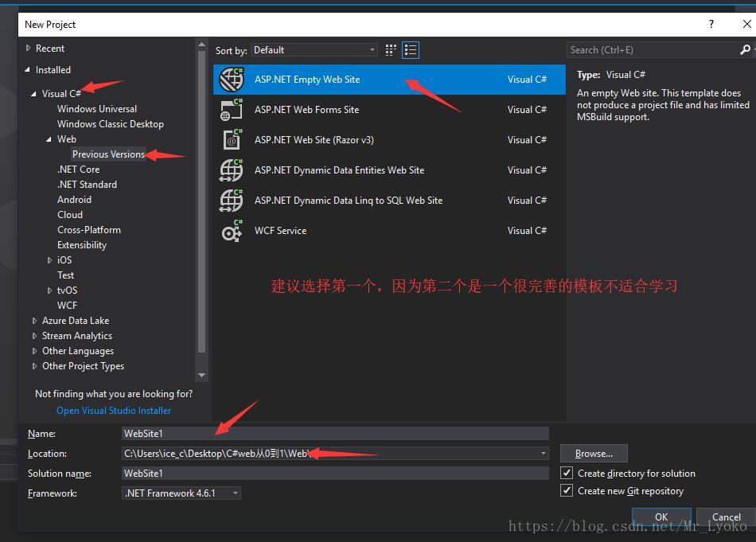This screenshot has height=542, width=756.
Task: Click the Solution name input field
Action: (x=335, y=474)
